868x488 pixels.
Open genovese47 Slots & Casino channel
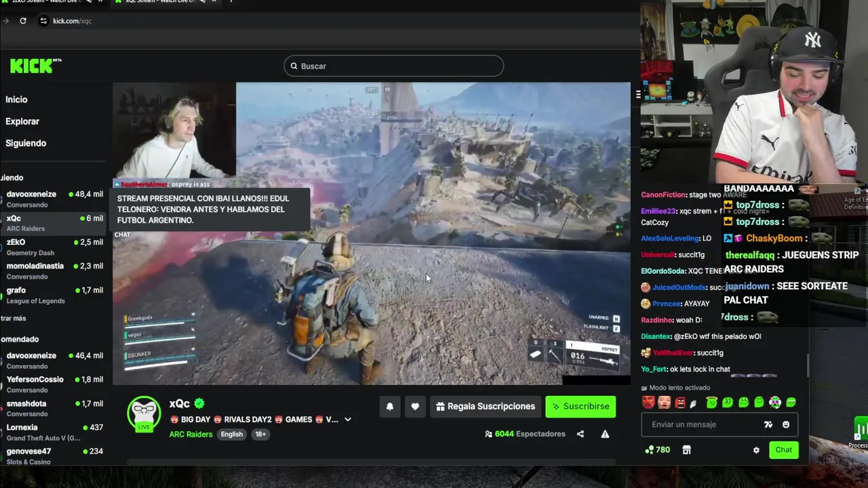pyautogui.click(x=54, y=456)
